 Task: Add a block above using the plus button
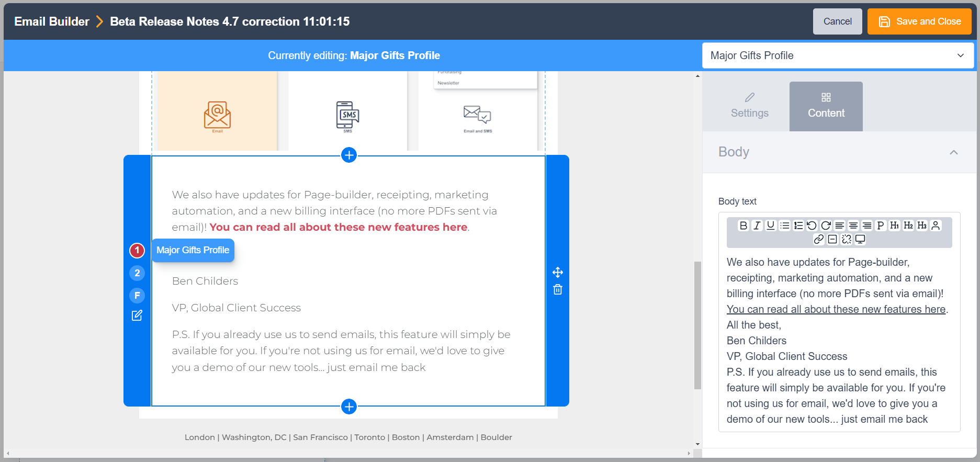[349, 155]
